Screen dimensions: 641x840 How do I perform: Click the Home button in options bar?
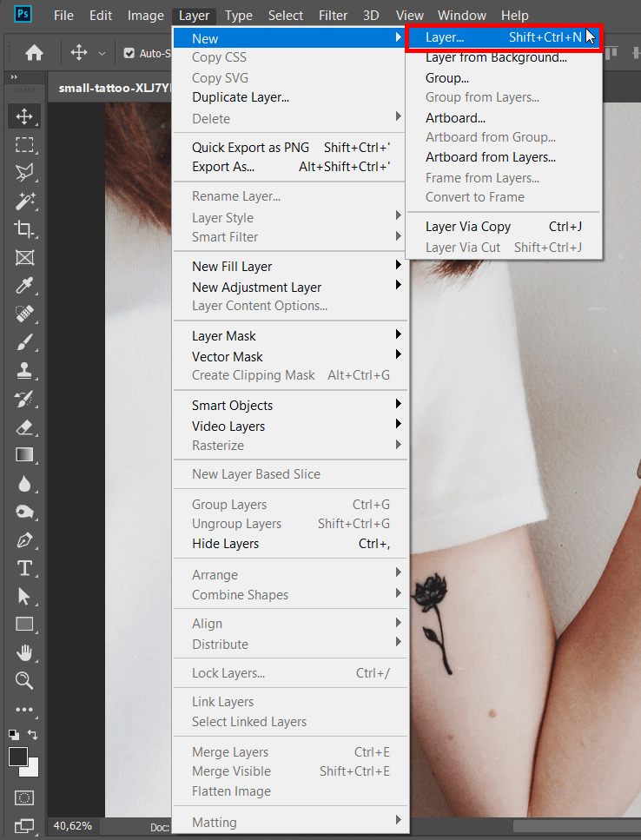[34, 52]
